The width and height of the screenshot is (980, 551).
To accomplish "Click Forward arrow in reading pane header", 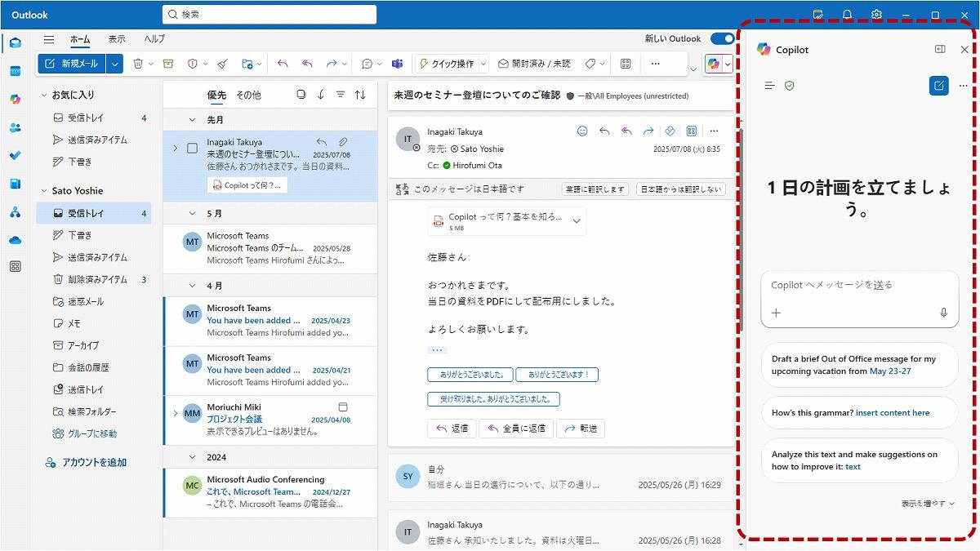I will [648, 131].
